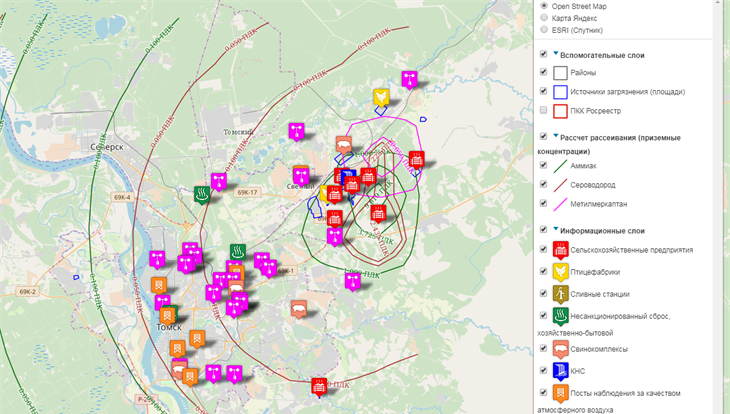Click the Птицефабрики layer label
730x414 pixels.
(x=595, y=272)
